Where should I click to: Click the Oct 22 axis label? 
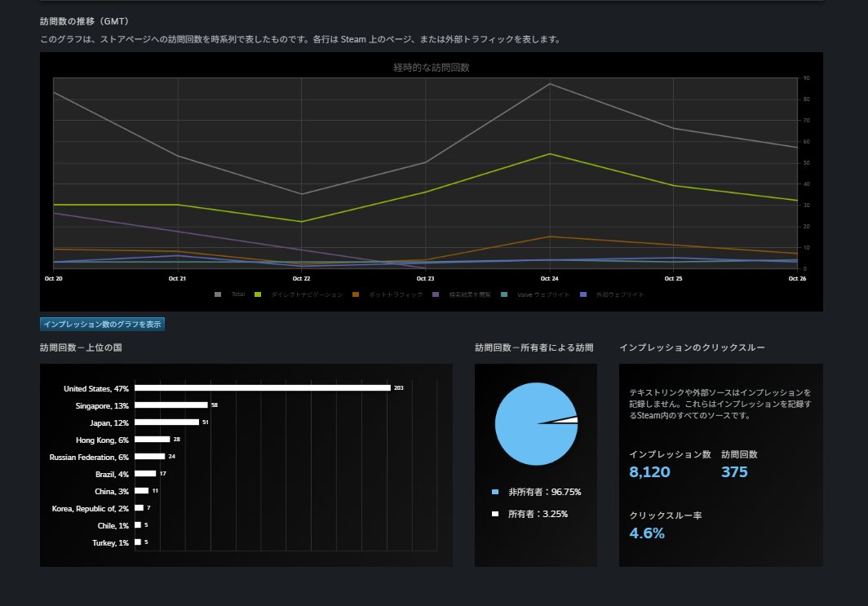coord(301,278)
